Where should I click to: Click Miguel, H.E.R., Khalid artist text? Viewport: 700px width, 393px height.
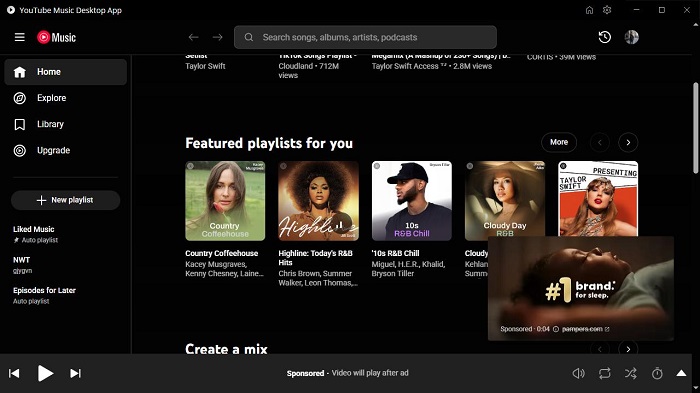click(x=408, y=269)
